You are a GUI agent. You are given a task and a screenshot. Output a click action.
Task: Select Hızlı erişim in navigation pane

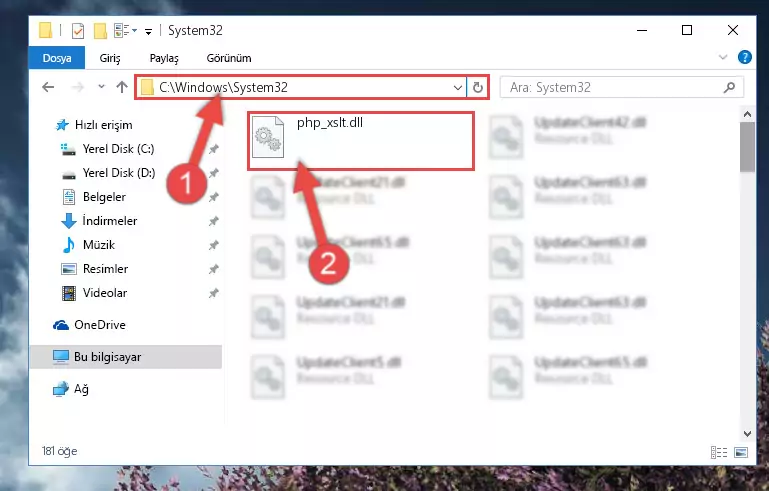pyautogui.click(x=103, y=125)
